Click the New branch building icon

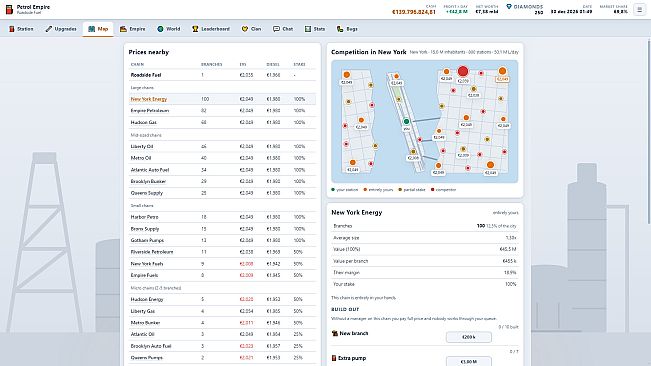point(335,333)
